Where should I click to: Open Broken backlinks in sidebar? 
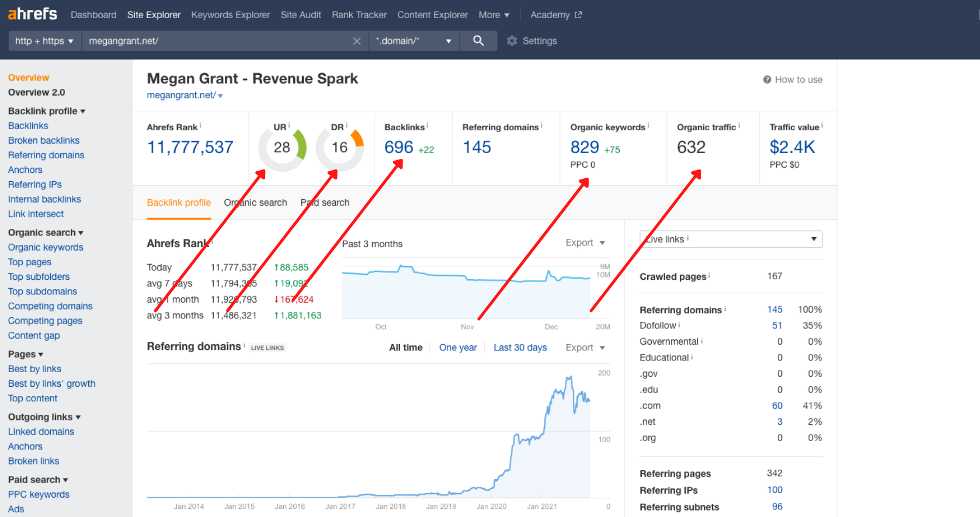click(x=44, y=140)
